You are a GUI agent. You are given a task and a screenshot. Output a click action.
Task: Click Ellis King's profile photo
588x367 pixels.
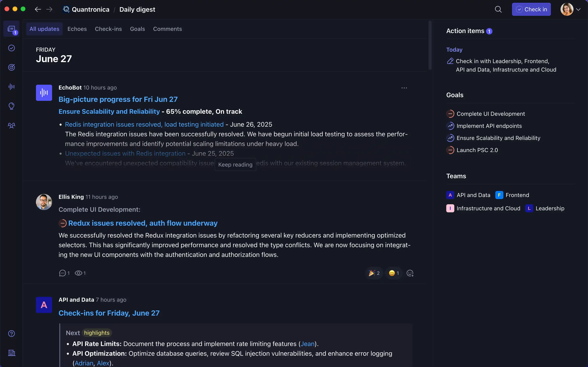pos(44,202)
